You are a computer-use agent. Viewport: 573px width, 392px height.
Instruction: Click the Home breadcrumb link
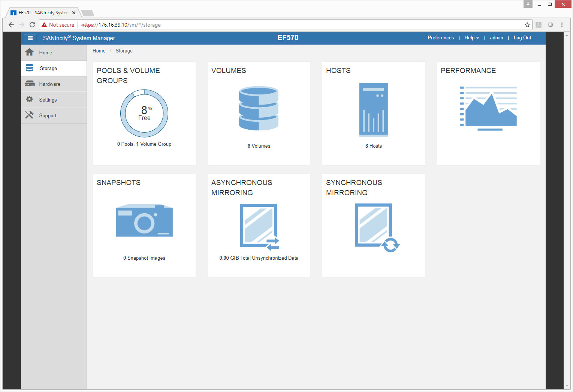point(99,51)
